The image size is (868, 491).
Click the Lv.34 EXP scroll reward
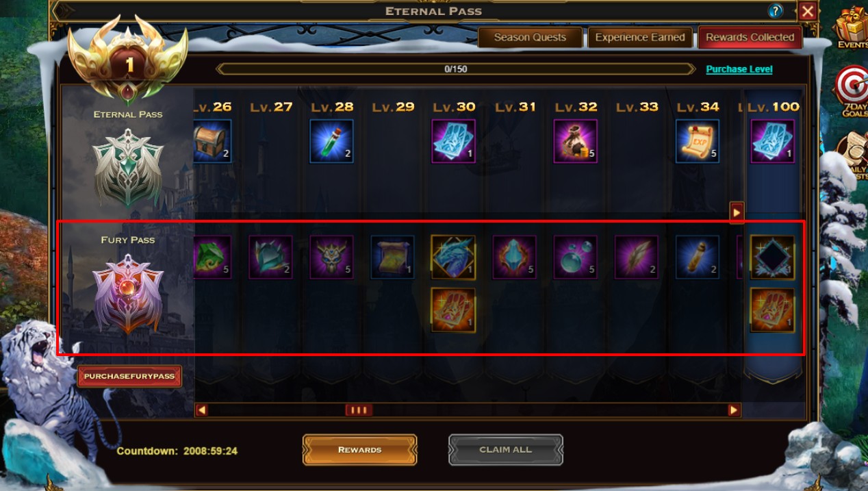(x=698, y=141)
